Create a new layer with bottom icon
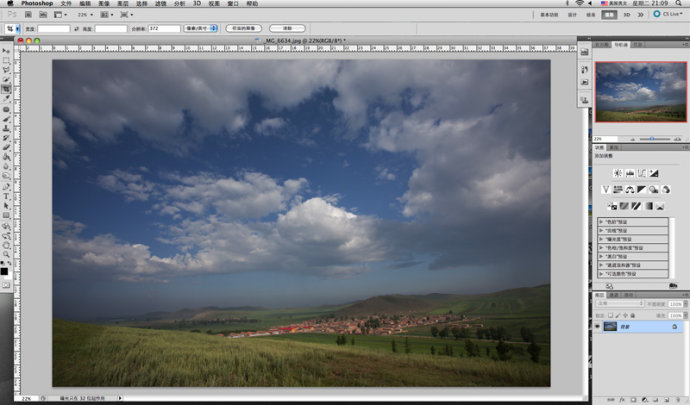Viewport: 690px width, 405px height. pyautogui.click(x=667, y=400)
